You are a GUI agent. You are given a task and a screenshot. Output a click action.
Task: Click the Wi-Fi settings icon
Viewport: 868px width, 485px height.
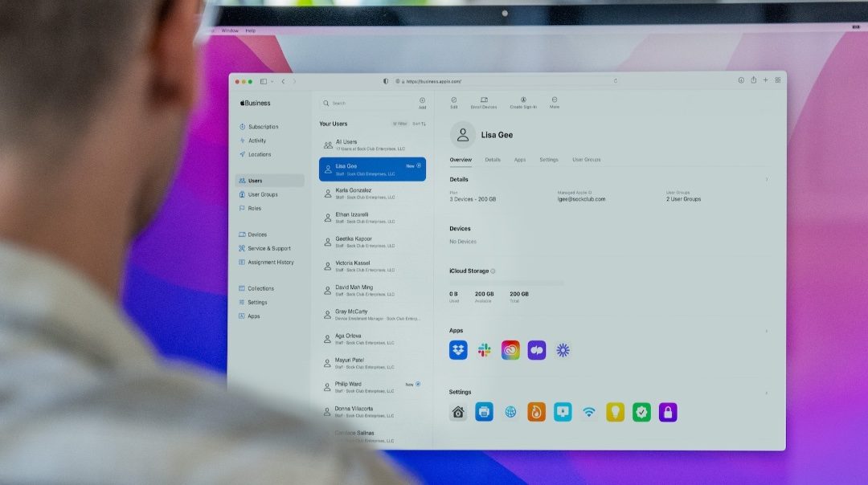(589, 411)
